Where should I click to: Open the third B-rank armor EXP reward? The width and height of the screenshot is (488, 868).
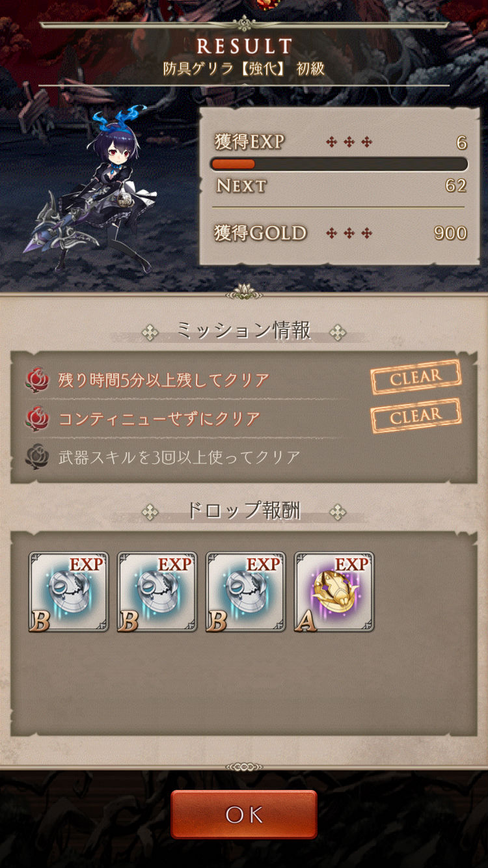[x=245, y=592]
